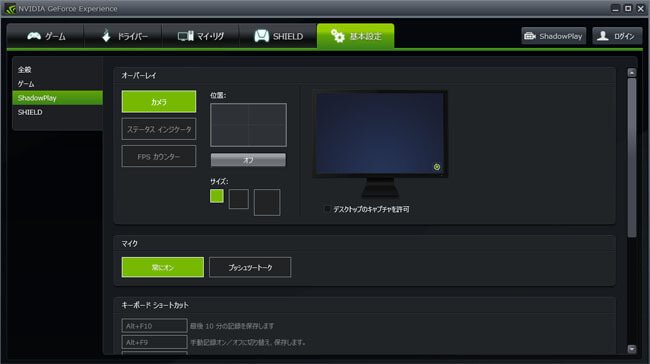Open the マイ・リグ tab with PC icon
This screenshot has height=364, width=650.
[201, 36]
